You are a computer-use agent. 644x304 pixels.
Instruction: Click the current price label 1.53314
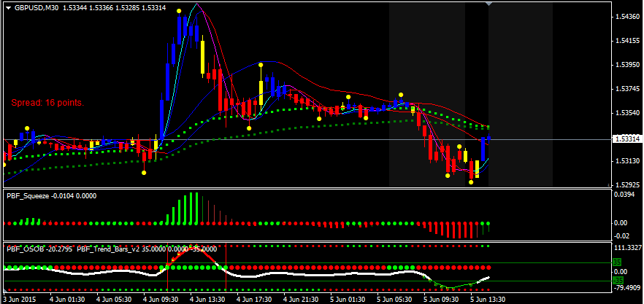click(626, 139)
